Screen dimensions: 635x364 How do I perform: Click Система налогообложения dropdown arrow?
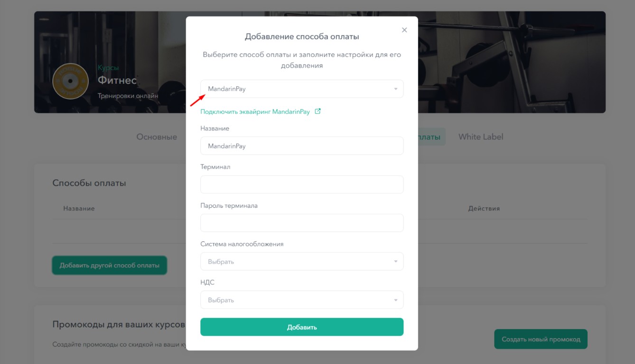[x=395, y=262]
